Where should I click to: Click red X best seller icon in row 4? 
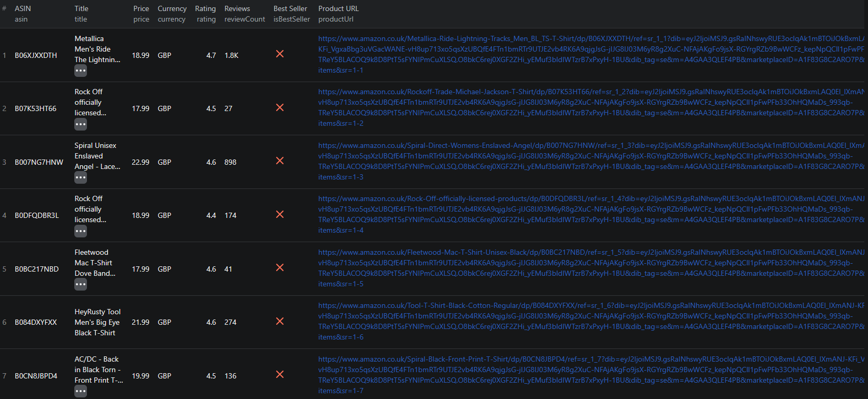(x=280, y=214)
